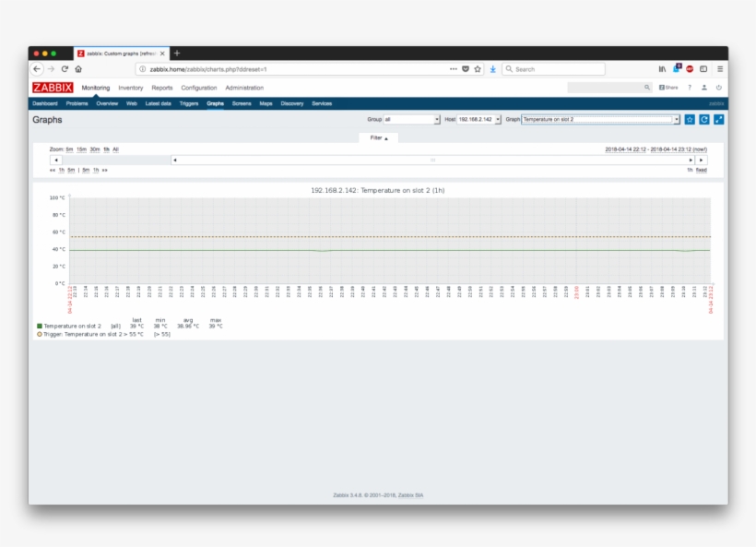
Task: Switch to fullscreen with the expand icon
Action: [718, 120]
